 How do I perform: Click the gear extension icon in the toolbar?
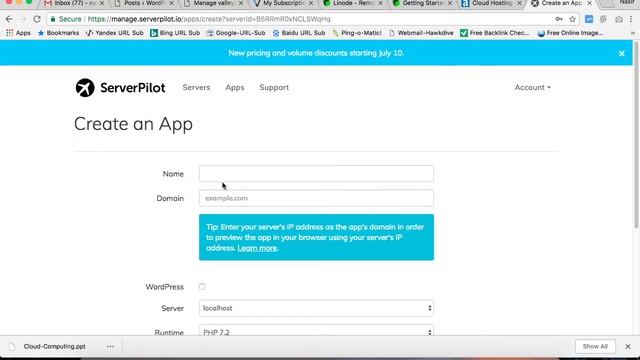click(x=603, y=19)
